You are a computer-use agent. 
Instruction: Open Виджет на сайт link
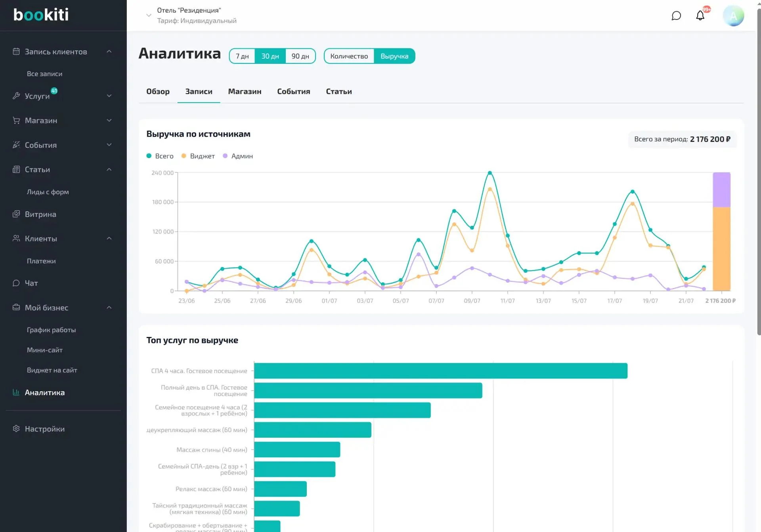(52, 370)
